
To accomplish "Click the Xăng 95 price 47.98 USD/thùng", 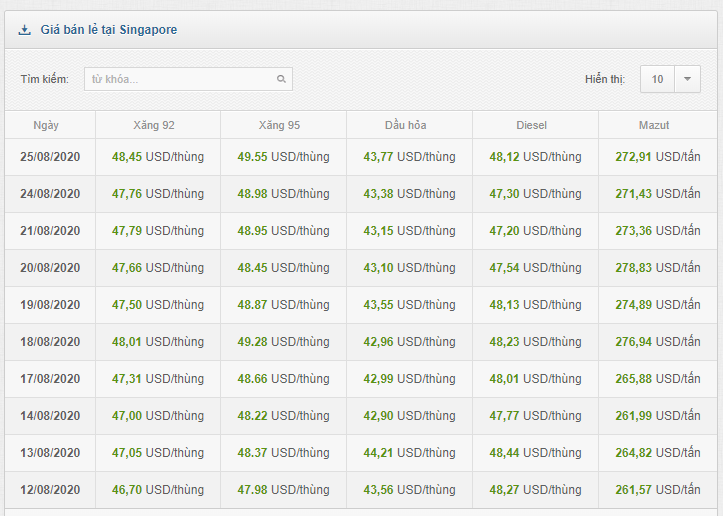I will tap(284, 490).
